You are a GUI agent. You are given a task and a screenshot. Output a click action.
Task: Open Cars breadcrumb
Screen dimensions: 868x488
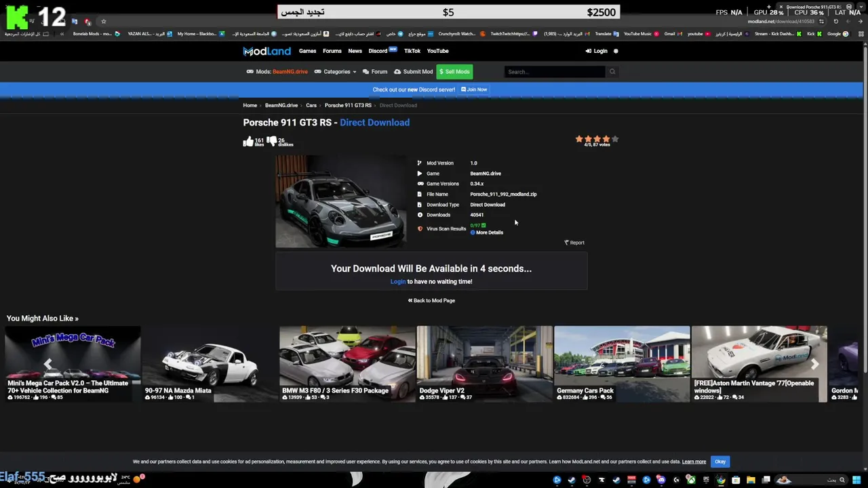311,105
